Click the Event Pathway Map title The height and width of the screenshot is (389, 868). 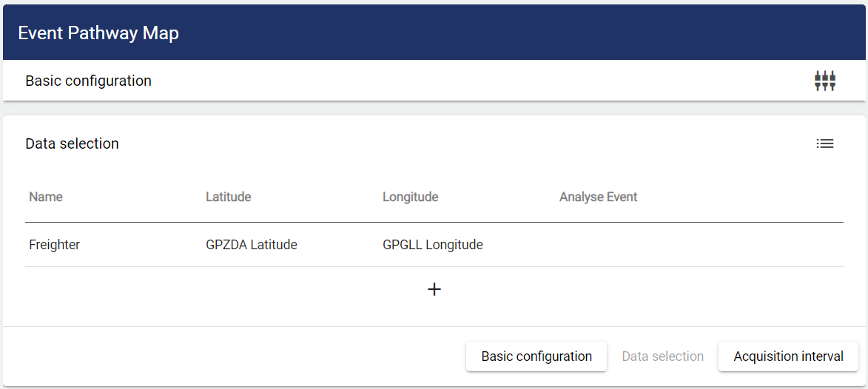pyautogui.click(x=98, y=33)
